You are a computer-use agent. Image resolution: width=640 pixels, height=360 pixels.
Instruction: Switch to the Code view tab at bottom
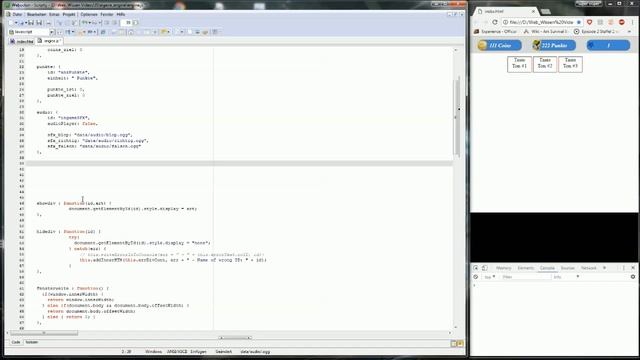(x=16, y=342)
